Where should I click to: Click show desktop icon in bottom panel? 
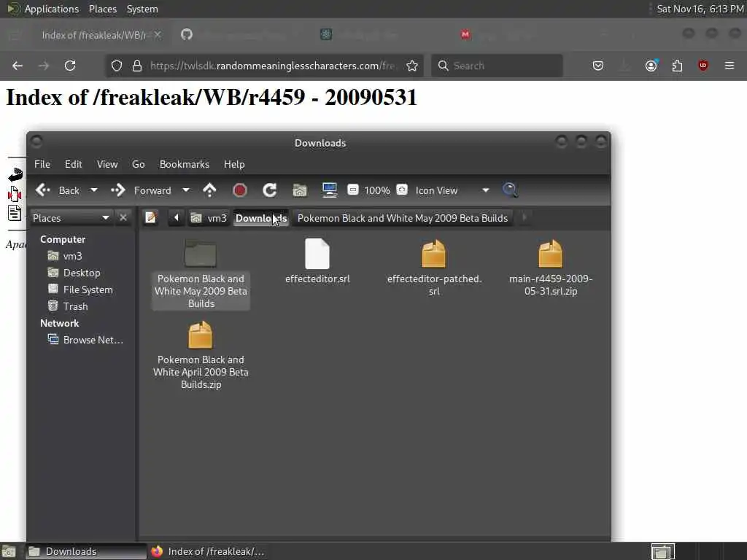pos(8,551)
